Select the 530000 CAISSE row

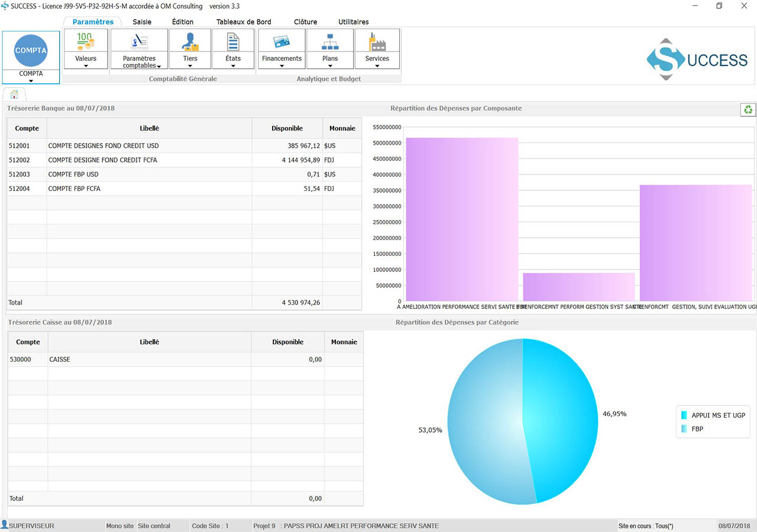click(186, 359)
